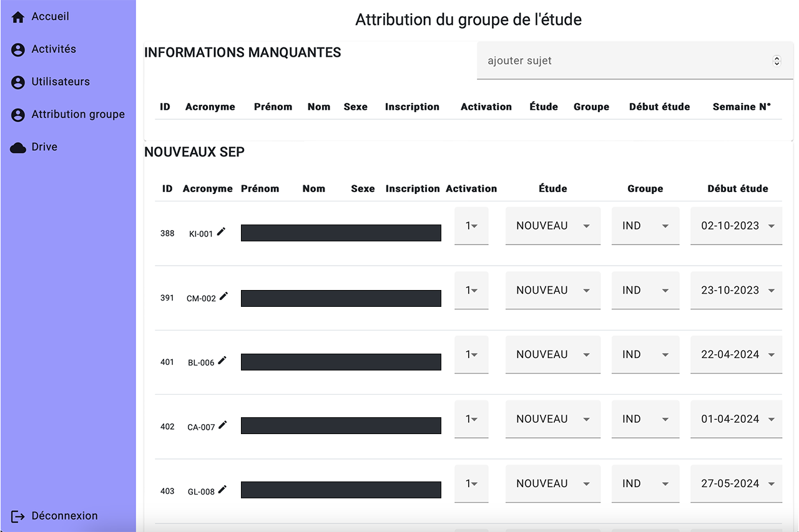Open start date 27-05-2024 dropdown

736,483
